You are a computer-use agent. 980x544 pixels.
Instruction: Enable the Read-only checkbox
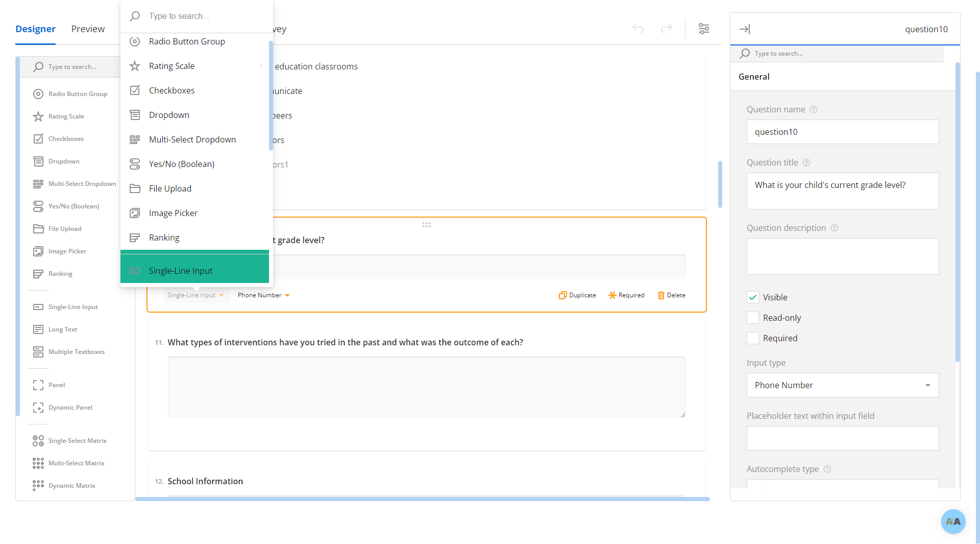tap(753, 318)
